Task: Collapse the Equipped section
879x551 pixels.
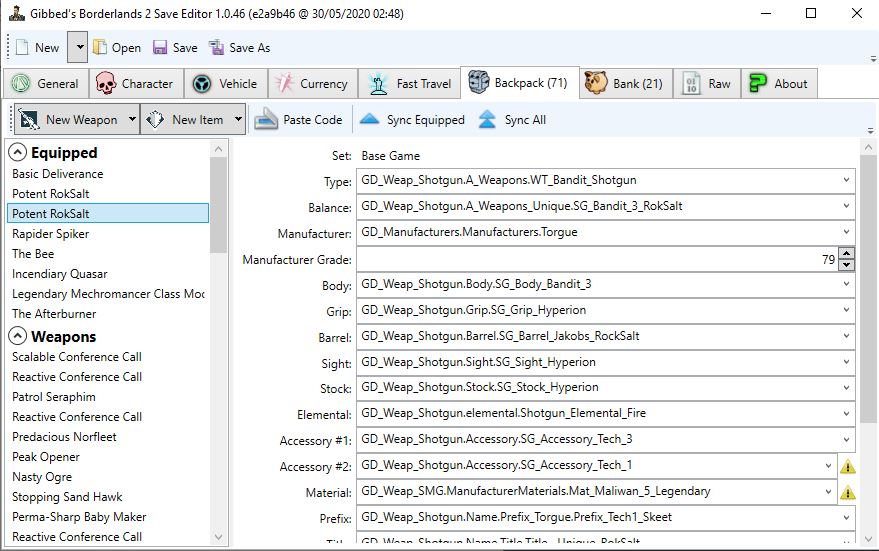Action: pos(17,152)
